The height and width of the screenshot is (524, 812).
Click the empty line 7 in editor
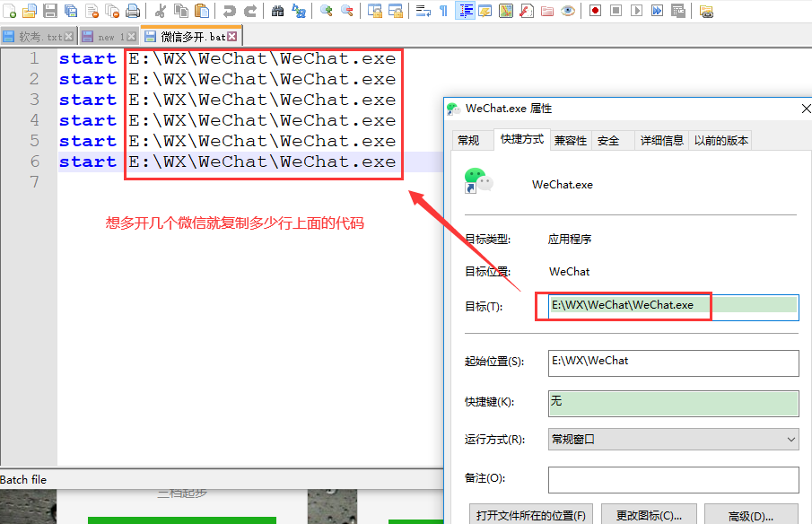point(250,182)
